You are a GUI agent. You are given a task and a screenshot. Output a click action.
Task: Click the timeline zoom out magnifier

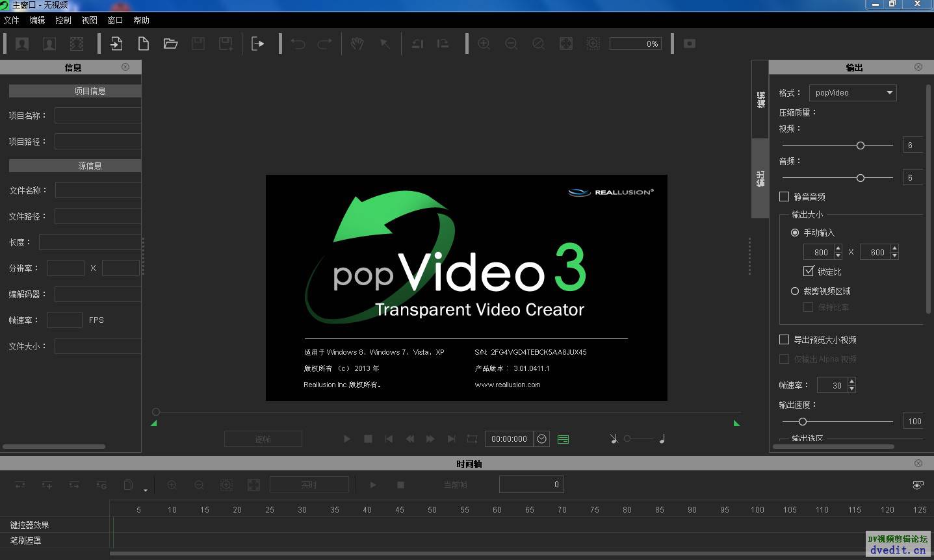[200, 485]
